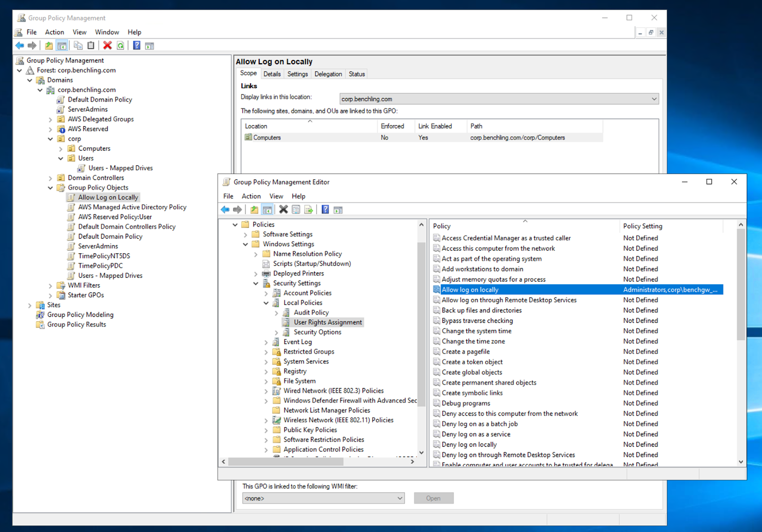This screenshot has width=762, height=532.
Task: Click the Paste clipboard icon in the main toolbar
Action: [91, 46]
